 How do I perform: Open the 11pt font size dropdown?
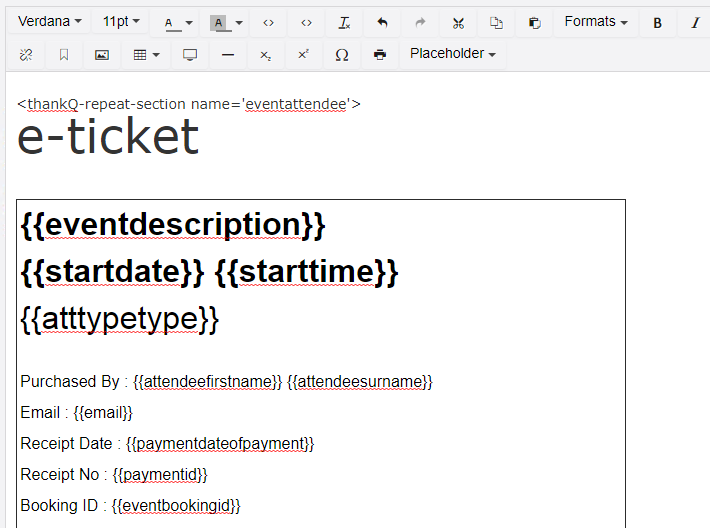(x=121, y=22)
